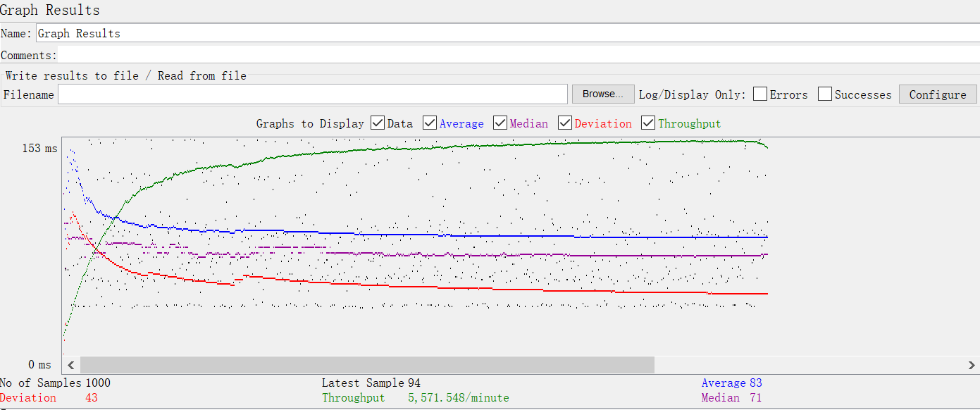
Task: Click the Filename input box
Action: click(312, 94)
